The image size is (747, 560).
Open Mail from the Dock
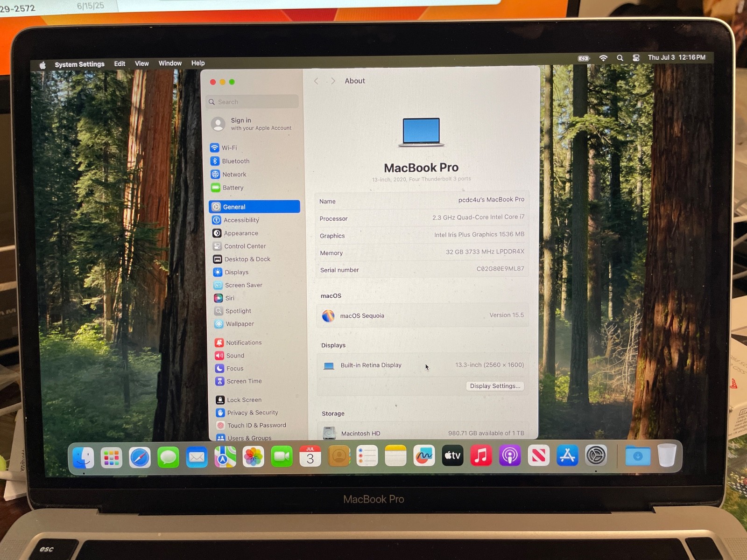(197, 457)
